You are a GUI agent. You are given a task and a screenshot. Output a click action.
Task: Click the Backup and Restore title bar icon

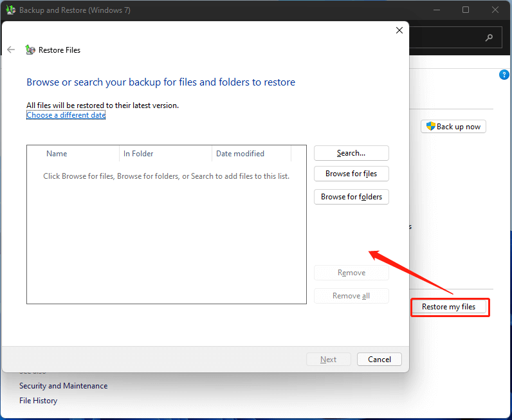[11, 10]
